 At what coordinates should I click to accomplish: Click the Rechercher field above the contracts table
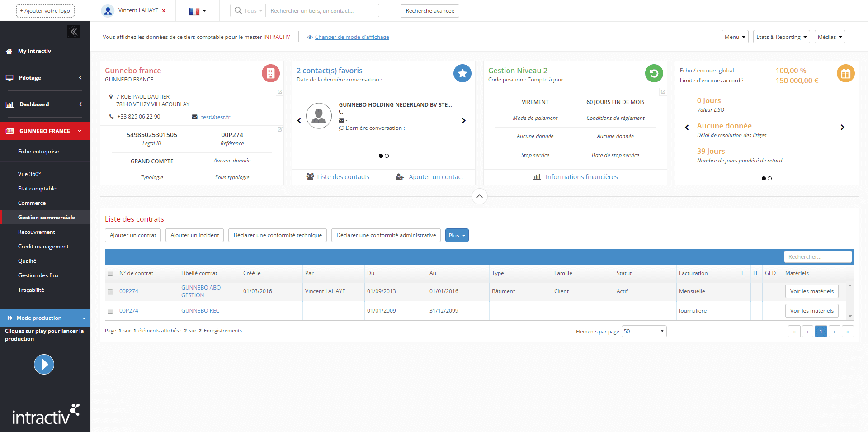tap(817, 256)
